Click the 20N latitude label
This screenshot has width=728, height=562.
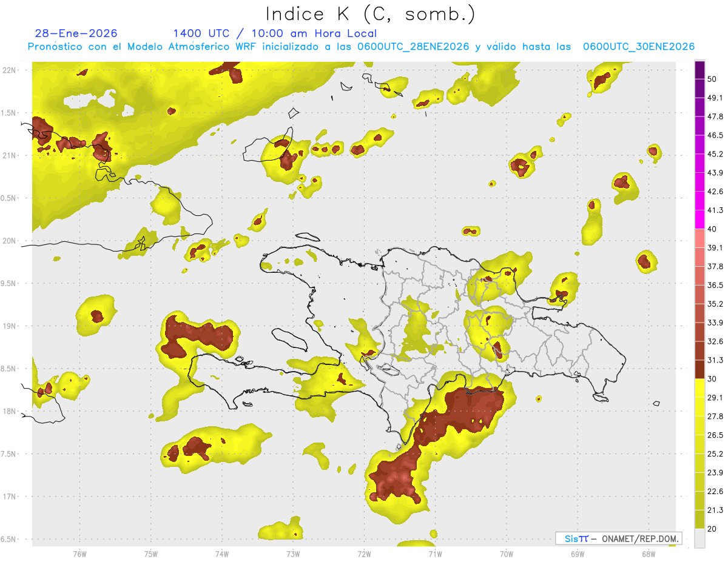pos(8,241)
